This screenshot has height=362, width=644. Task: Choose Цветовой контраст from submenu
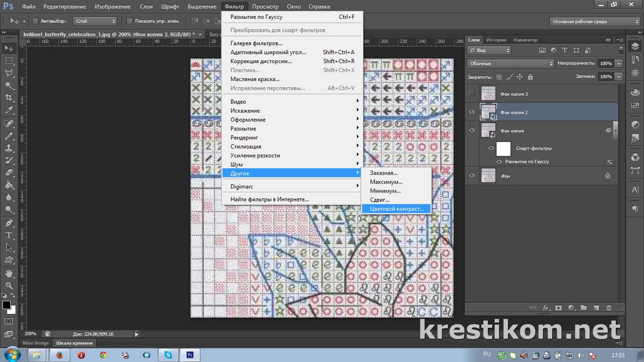tap(396, 209)
